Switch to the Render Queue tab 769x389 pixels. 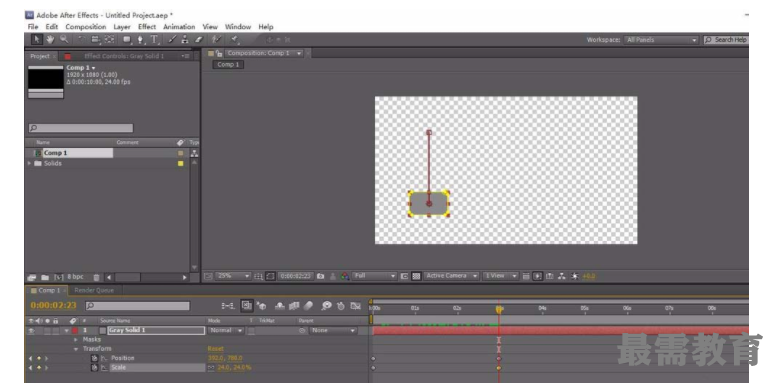coord(94,290)
